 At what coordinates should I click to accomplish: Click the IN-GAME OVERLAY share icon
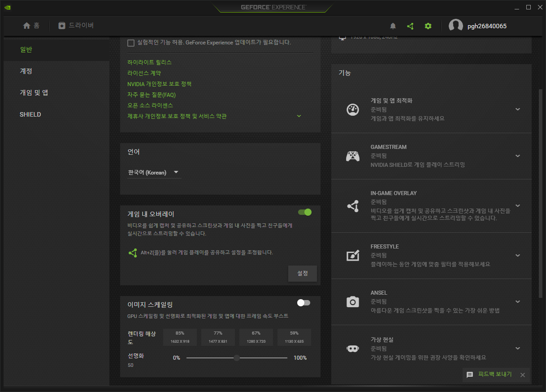[x=353, y=206]
